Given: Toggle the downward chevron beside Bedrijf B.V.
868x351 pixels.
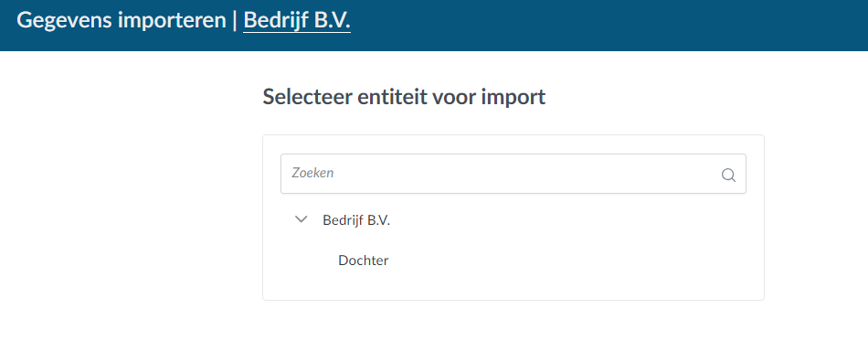Looking at the screenshot, I should tap(302, 219).
